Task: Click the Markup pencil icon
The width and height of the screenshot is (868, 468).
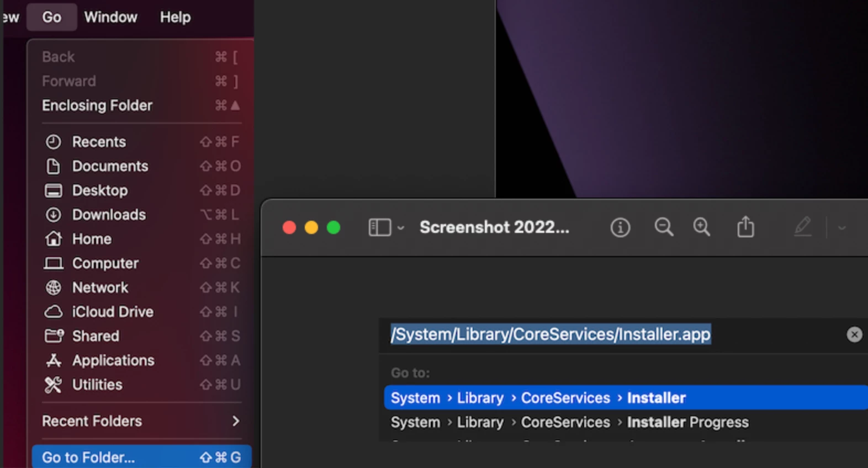Action: point(802,227)
